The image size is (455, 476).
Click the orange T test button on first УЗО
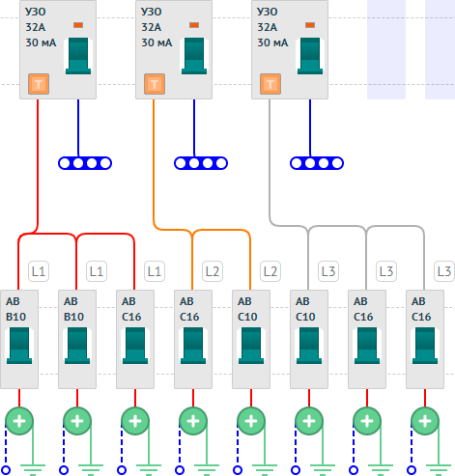(x=39, y=84)
